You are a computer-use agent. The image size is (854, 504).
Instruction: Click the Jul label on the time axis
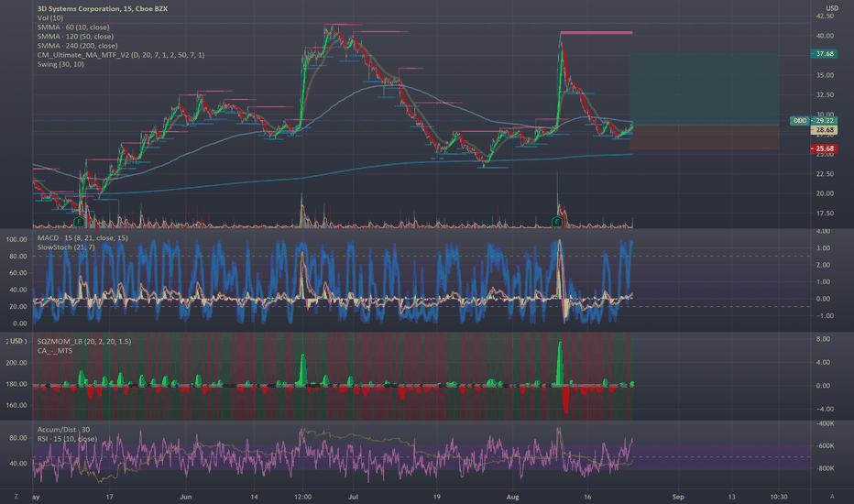pyautogui.click(x=353, y=497)
